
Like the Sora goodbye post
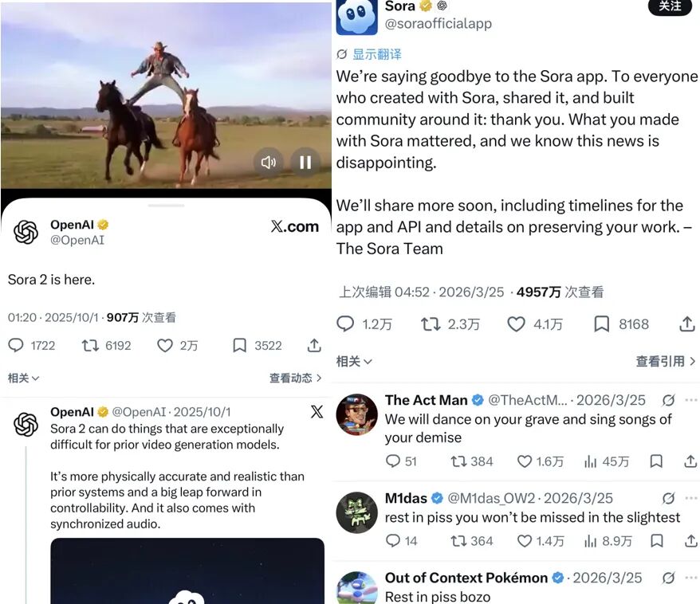534,324
